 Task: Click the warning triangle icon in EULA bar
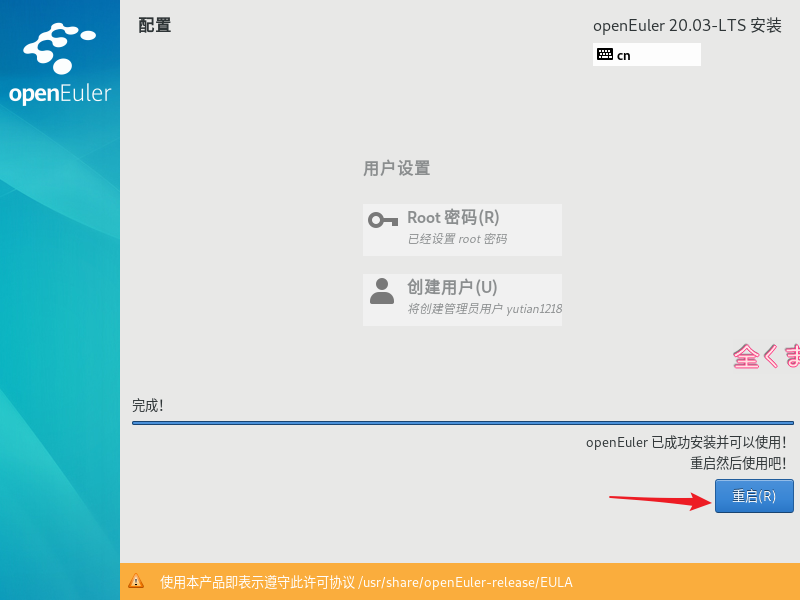coord(136,581)
